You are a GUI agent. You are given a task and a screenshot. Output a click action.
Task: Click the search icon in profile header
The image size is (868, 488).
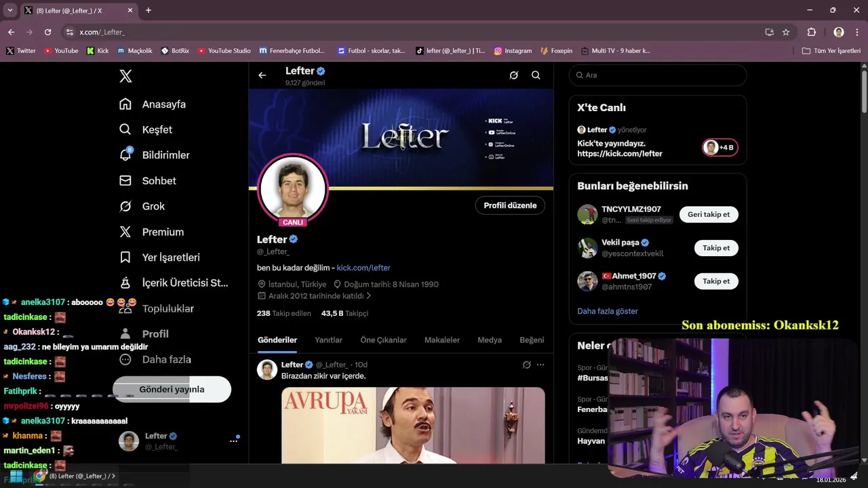point(536,75)
